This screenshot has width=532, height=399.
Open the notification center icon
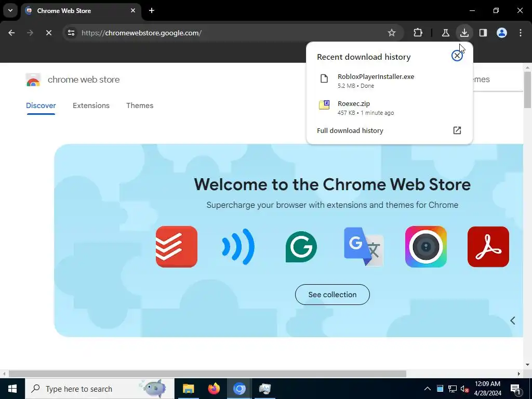tap(515, 389)
